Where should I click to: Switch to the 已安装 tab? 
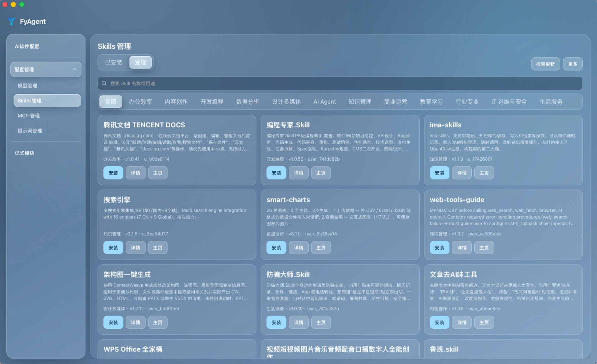(x=114, y=63)
